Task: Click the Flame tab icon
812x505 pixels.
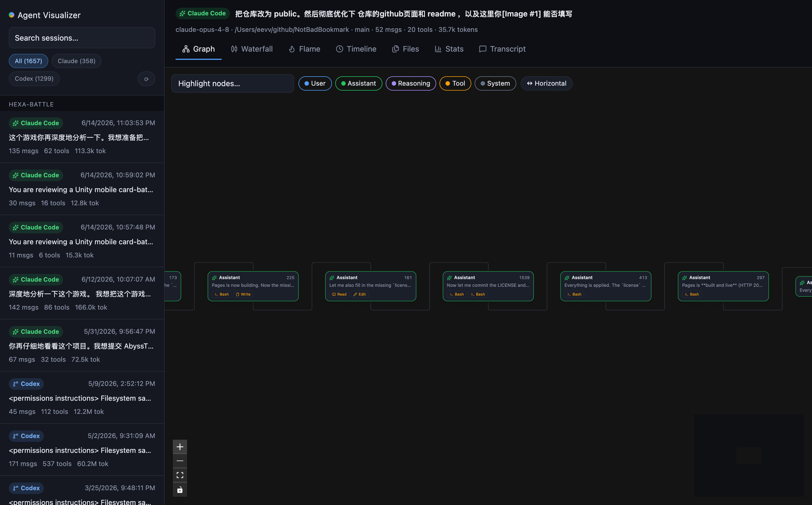Action: (x=292, y=49)
